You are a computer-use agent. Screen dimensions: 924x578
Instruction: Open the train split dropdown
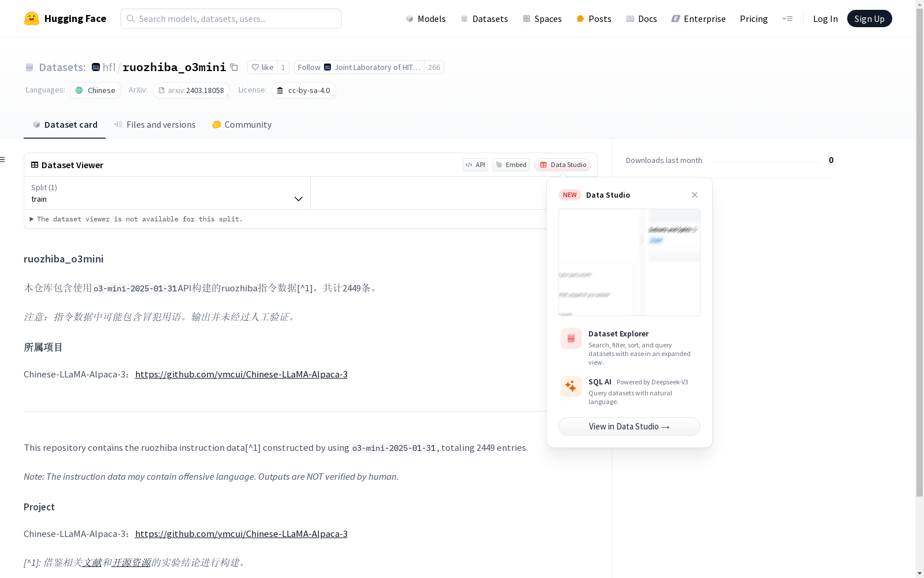click(x=167, y=193)
